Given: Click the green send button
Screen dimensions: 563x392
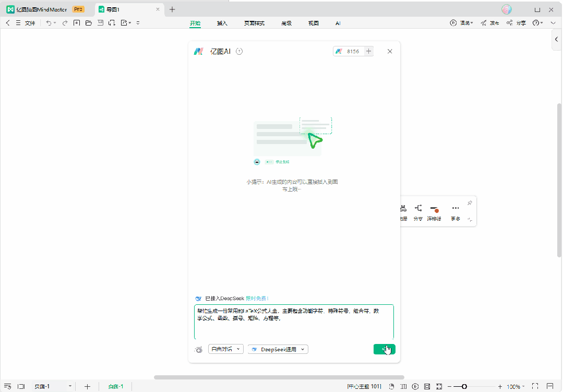Looking at the screenshot, I should tap(384, 349).
